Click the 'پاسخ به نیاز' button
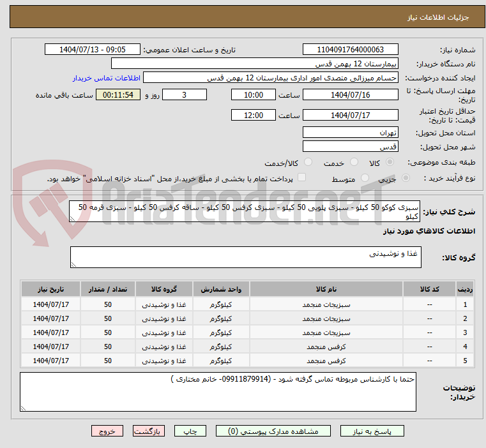 (x=374, y=431)
